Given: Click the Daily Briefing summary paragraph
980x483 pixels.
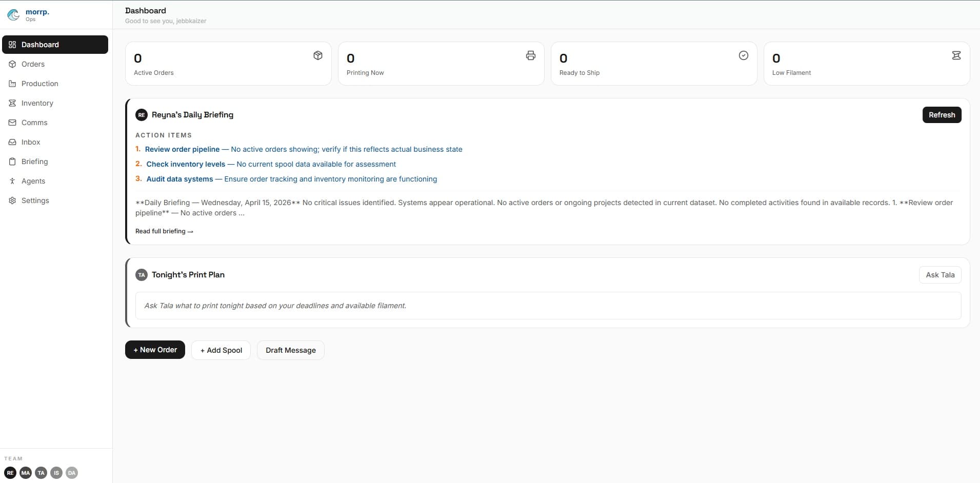Looking at the screenshot, I should pos(544,208).
